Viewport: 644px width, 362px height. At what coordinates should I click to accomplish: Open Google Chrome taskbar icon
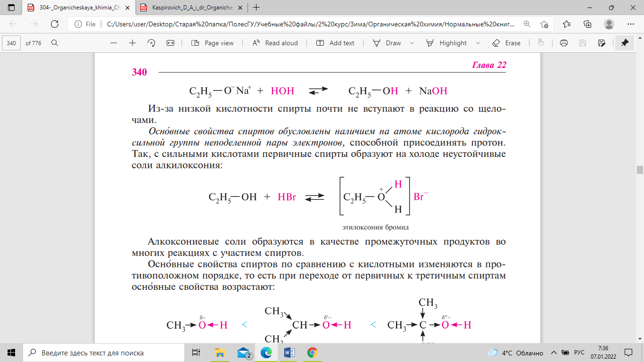(312, 353)
